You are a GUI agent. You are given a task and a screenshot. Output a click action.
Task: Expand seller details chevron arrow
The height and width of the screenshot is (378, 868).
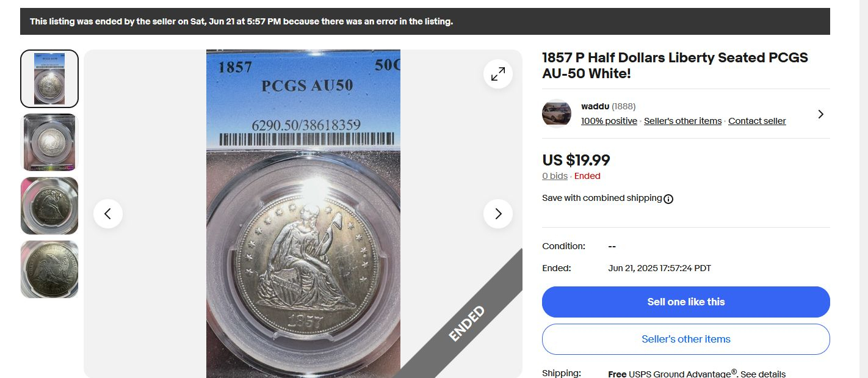coord(820,114)
